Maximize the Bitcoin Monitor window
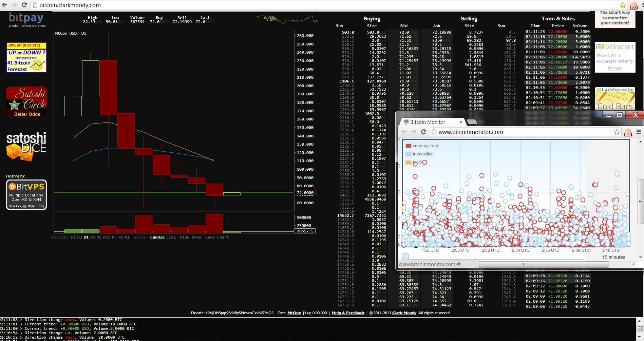Image resolution: width=644 pixels, height=341 pixels. 620,115
